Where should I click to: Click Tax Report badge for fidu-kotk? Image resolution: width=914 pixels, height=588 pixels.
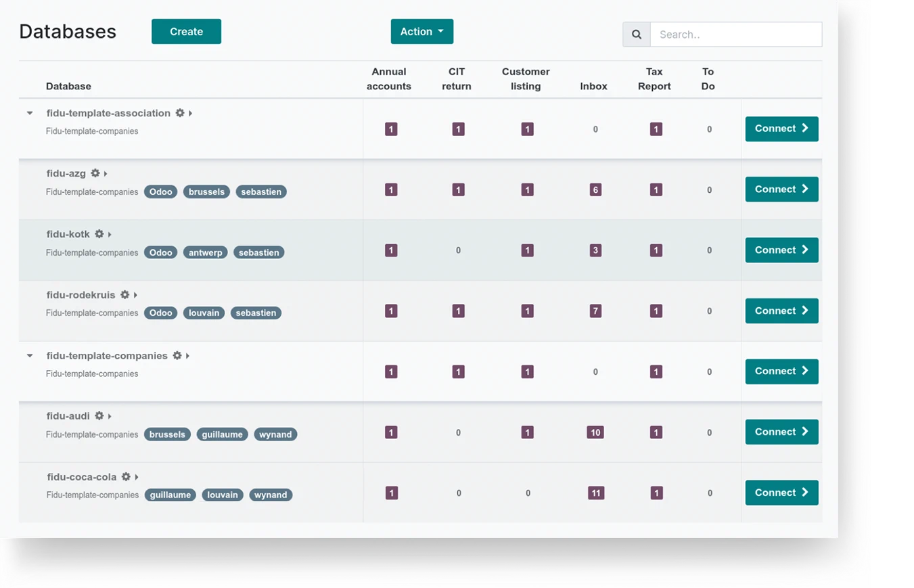[656, 250]
